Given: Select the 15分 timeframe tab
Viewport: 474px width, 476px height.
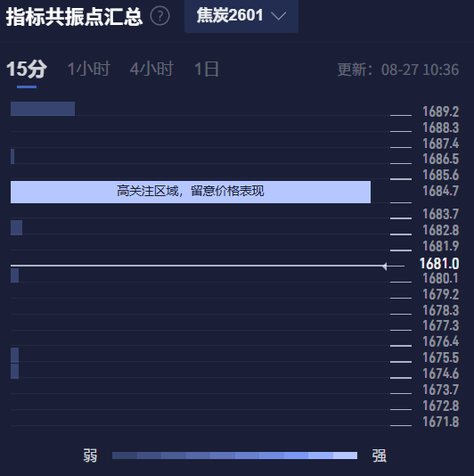Looking at the screenshot, I should 27,70.
